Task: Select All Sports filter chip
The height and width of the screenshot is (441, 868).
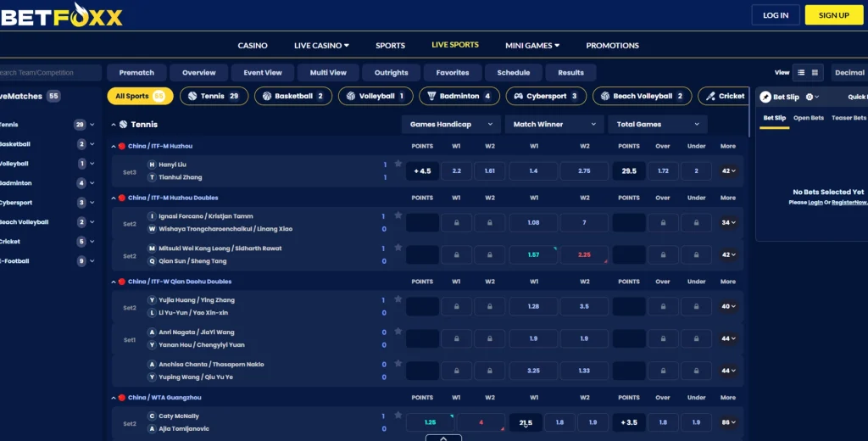Action: click(x=140, y=96)
